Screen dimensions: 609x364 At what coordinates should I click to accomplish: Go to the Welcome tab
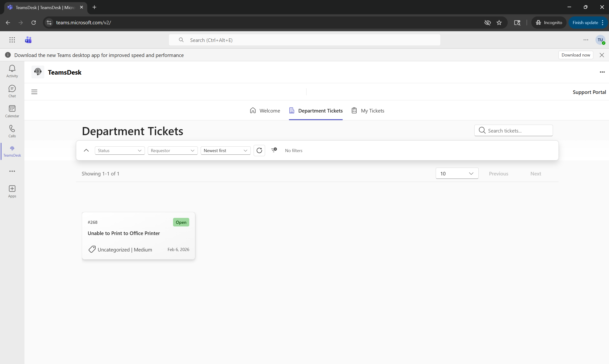coord(265,111)
